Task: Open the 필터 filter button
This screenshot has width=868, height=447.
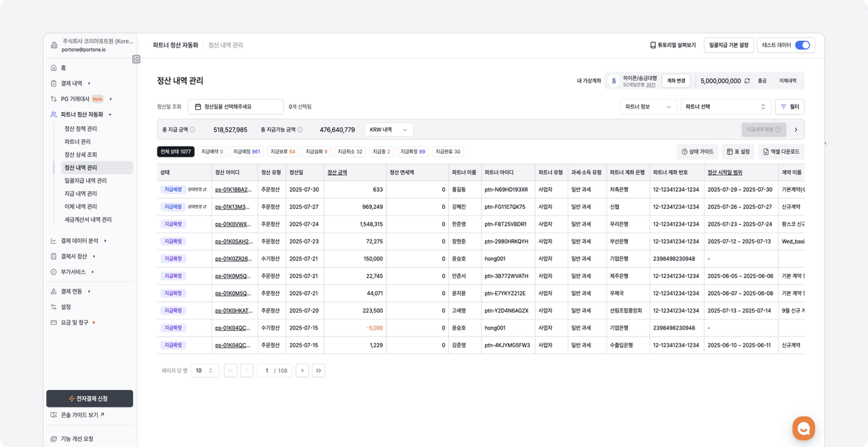Action: (789, 107)
